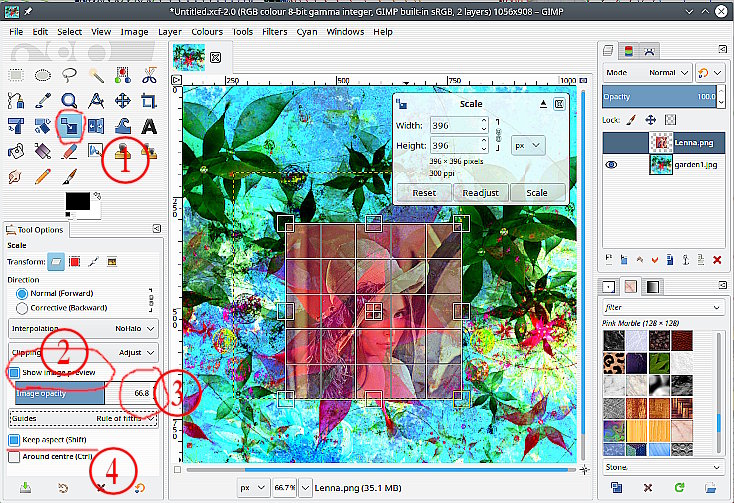
Task: Click the Reset button in Scale dialog
Action: (x=424, y=193)
